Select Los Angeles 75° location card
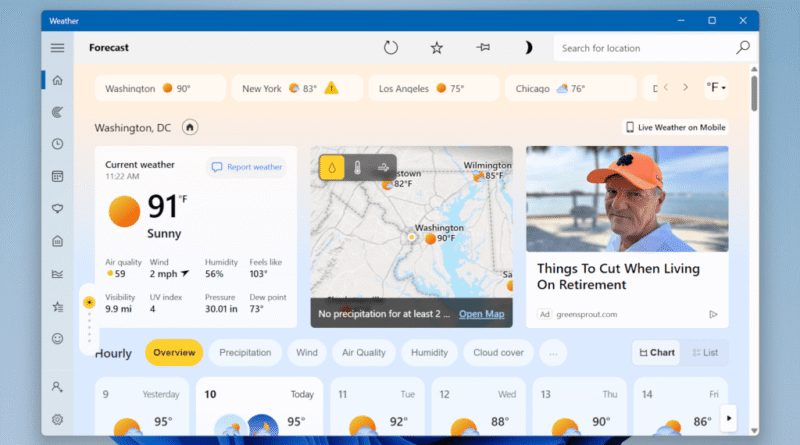Screen dimensions: 800x445 click(x=434, y=88)
